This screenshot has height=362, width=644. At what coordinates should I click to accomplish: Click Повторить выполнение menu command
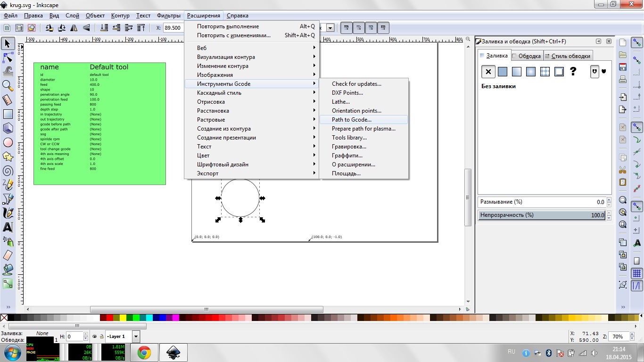(252, 26)
